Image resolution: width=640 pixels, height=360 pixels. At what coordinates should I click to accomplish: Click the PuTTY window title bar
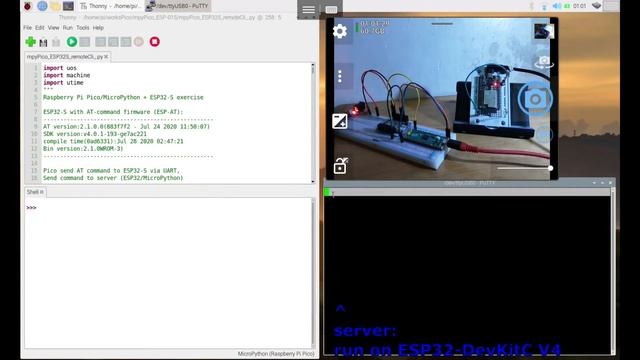pos(469,183)
